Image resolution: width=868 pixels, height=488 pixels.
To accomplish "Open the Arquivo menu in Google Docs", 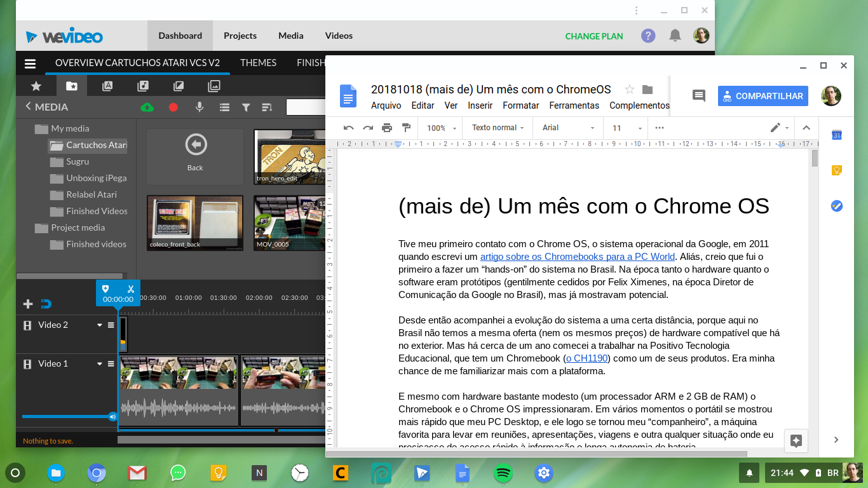I will 386,105.
